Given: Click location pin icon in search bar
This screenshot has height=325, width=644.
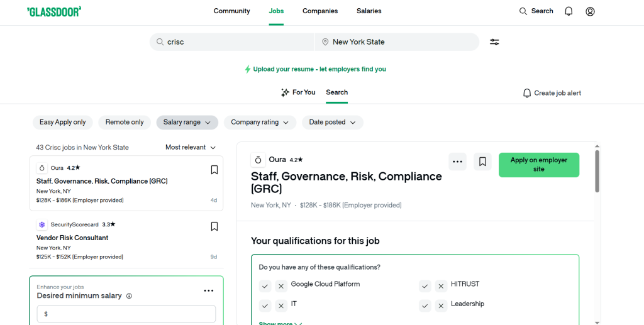Looking at the screenshot, I should pos(325,42).
